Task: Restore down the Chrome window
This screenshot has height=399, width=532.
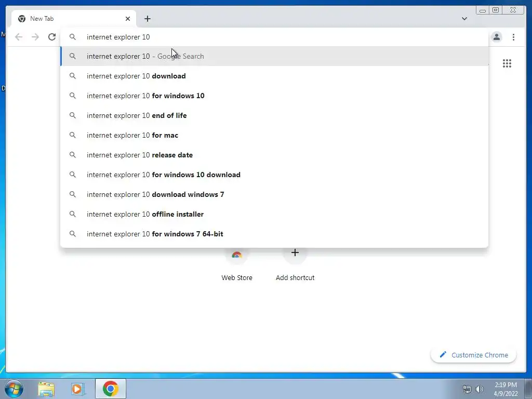Action: pos(495,10)
